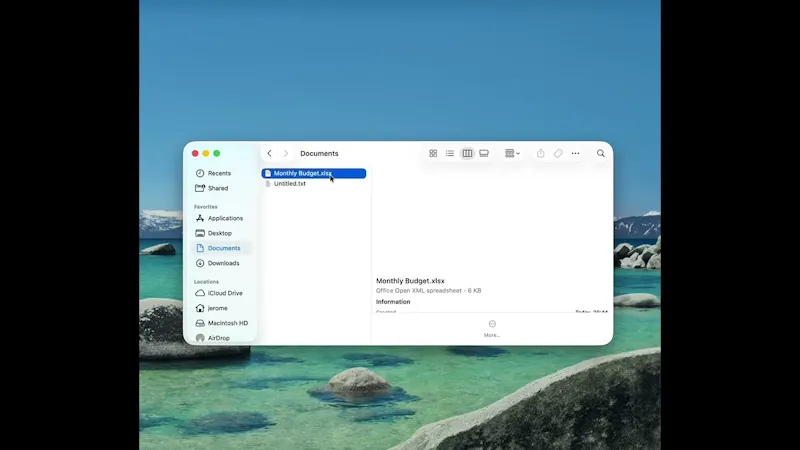Select Monthly Budget.xlsx file
The image size is (800, 450).
pyautogui.click(x=314, y=173)
